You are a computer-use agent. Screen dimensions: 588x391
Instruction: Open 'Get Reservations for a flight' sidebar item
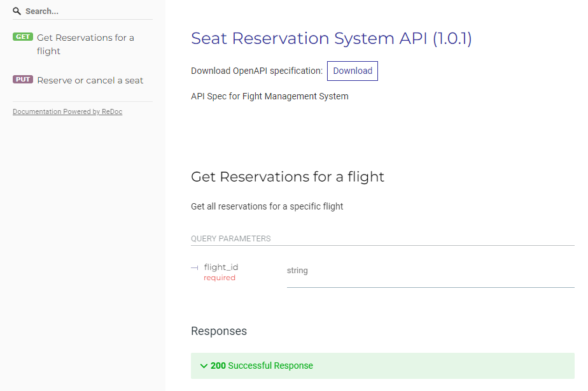[x=85, y=44]
